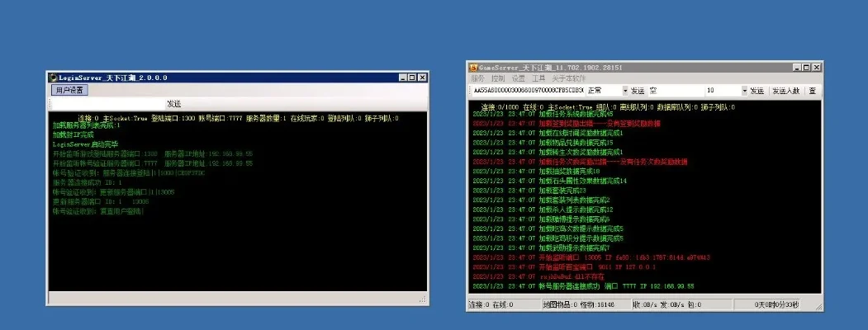Open the 用户设置 menu in LoginServer
Viewport: 868px width, 330px height.
69,90
